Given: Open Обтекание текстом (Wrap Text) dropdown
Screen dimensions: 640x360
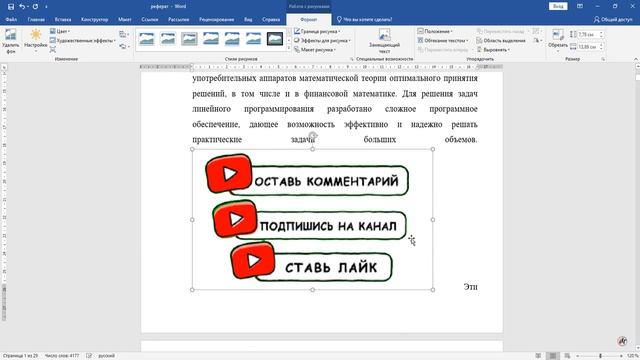Looking at the screenshot, I should coord(442,40).
